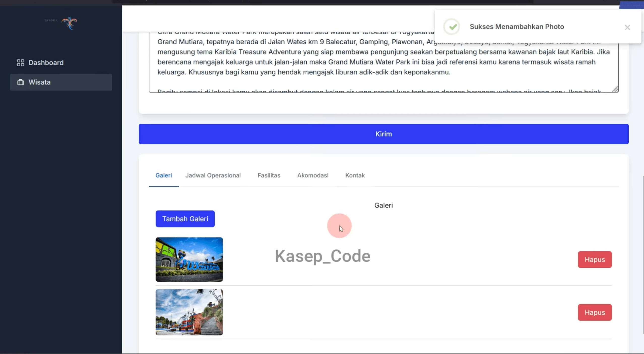Open the Fasilitas tab
Screen dimensions: 644x354
(269, 175)
